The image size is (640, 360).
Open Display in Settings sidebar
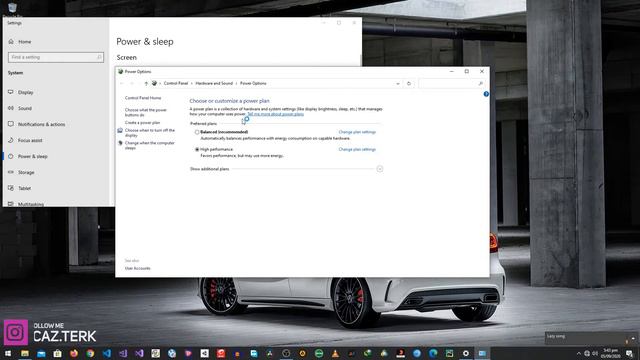[25, 92]
